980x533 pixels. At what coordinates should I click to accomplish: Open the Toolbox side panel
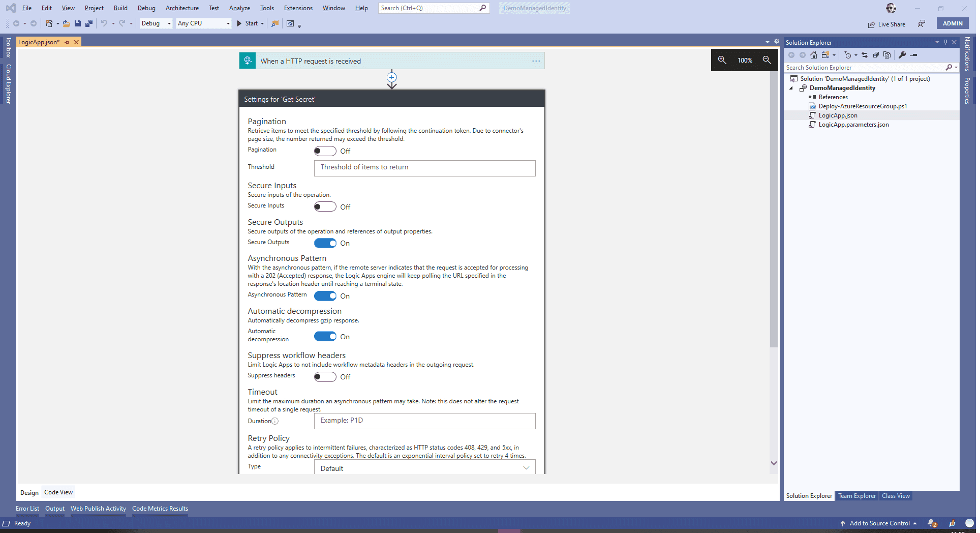tap(8, 47)
